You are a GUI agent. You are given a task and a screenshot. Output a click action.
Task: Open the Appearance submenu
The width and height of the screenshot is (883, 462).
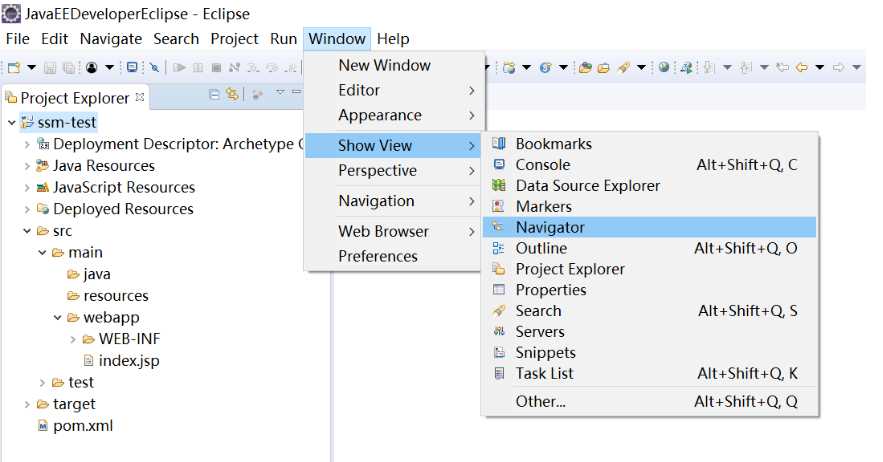coord(394,116)
